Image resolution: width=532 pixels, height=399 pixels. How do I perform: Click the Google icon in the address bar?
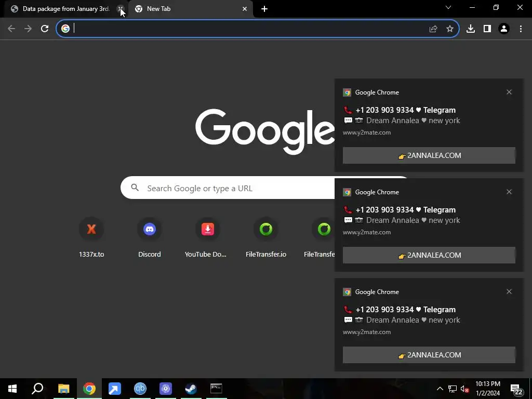65,29
